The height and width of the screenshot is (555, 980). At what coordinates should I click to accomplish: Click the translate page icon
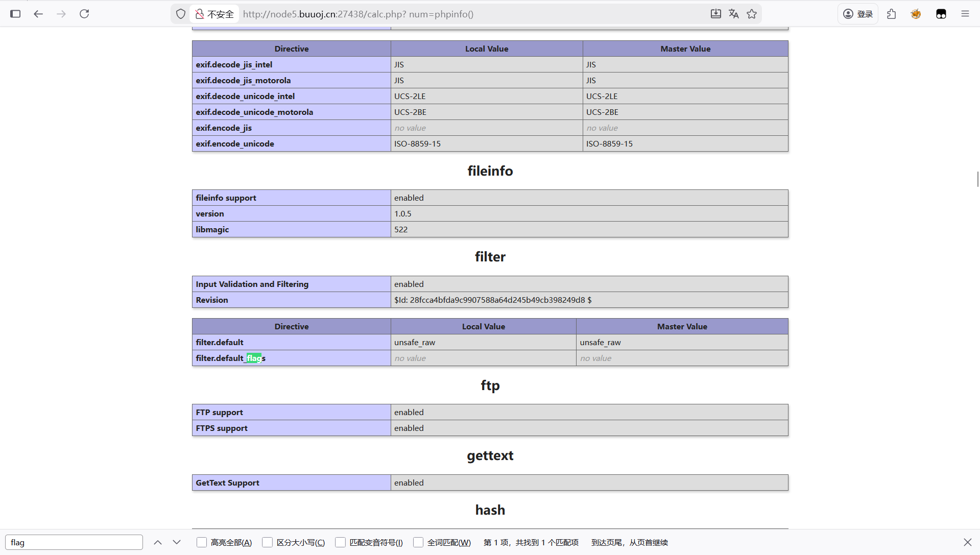[733, 14]
